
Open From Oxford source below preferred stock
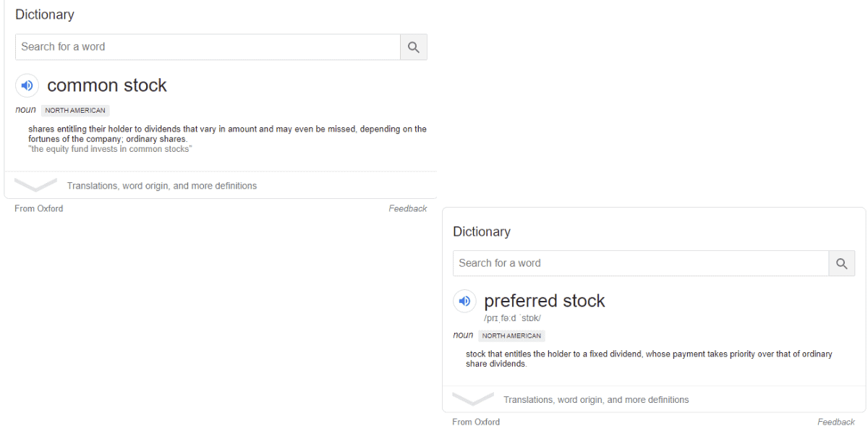[476, 422]
